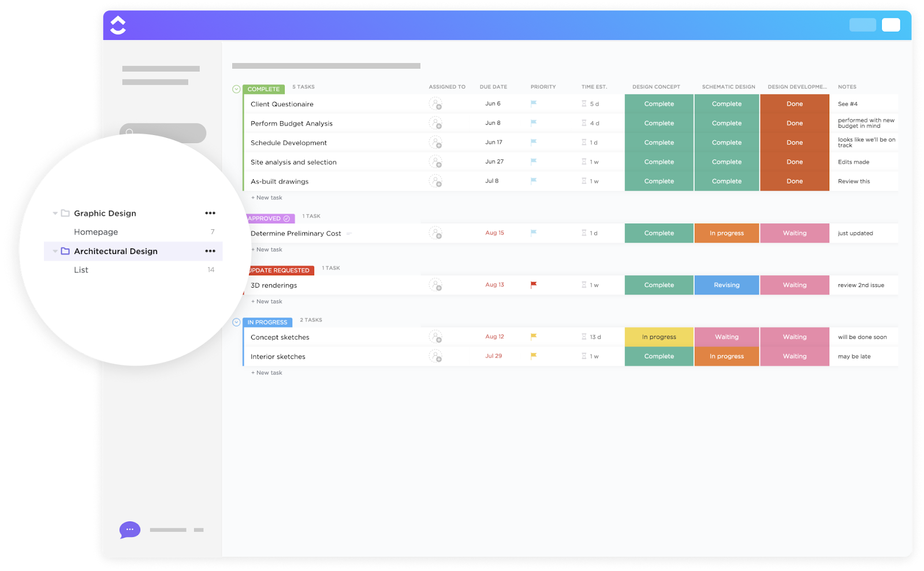Click the time estimate hourglass for Concept sketches
Image resolution: width=924 pixels, height=571 pixels.
tap(582, 337)
